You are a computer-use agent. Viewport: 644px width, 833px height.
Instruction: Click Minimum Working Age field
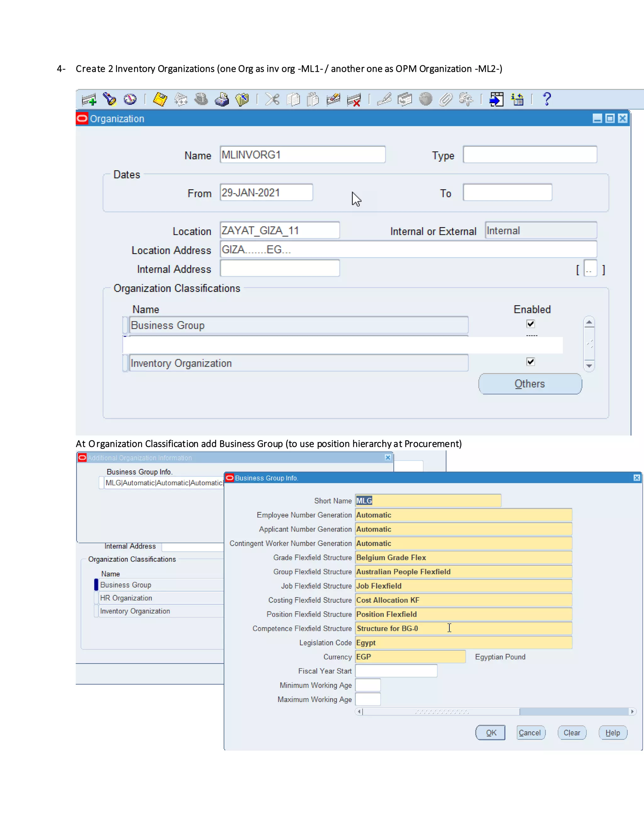[368, 685]
